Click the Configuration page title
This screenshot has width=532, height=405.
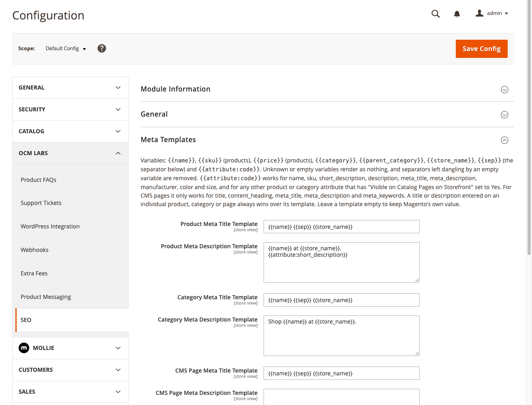point(48,15)
